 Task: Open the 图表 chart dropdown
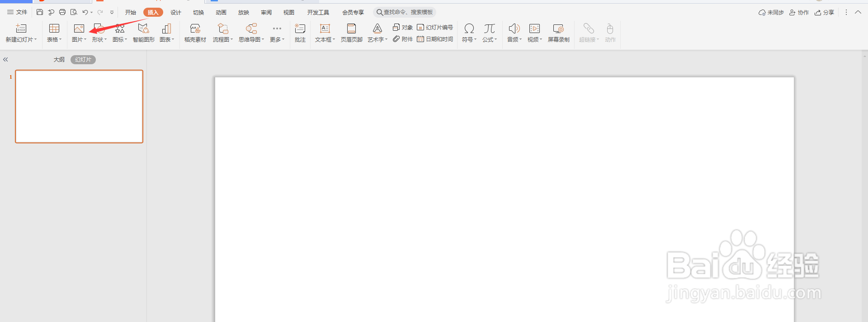167,40
